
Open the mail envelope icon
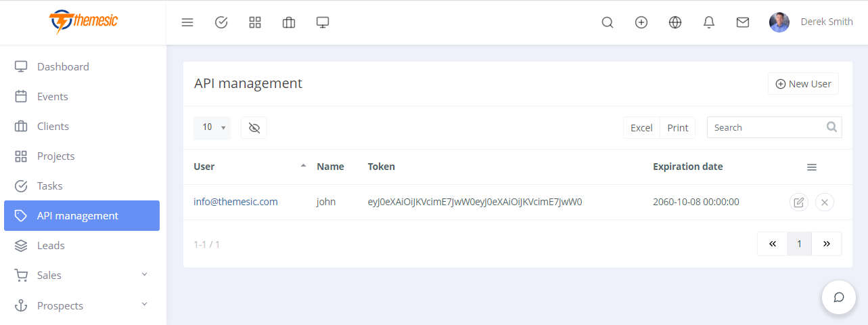pos(743,22)
